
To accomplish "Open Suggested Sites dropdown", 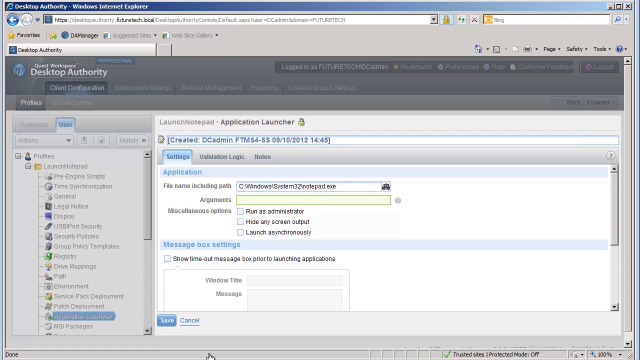I will pyautogui.click(x=130, y=36).
